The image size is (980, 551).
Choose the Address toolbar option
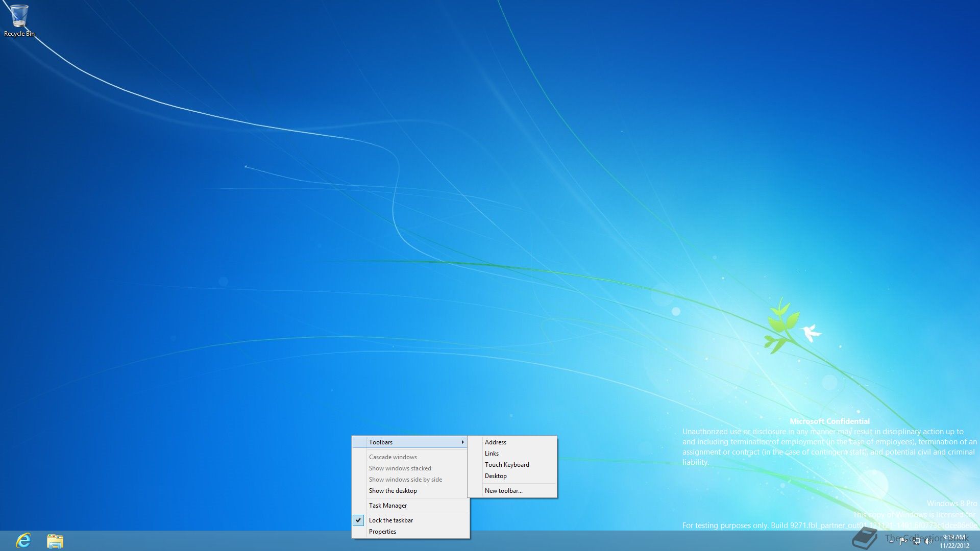tap(512, 442)
